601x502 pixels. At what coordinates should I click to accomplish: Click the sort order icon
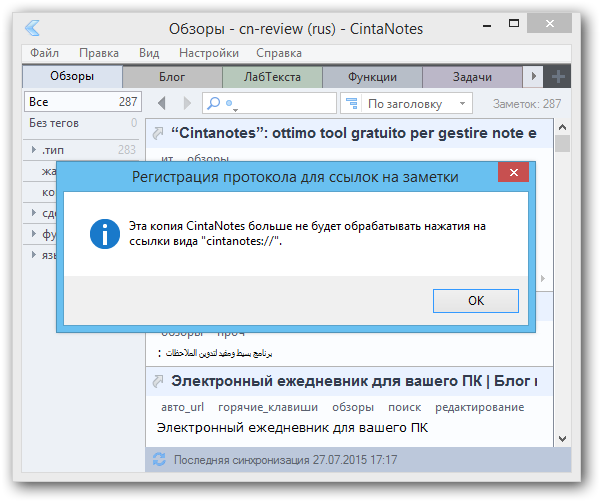351,103
